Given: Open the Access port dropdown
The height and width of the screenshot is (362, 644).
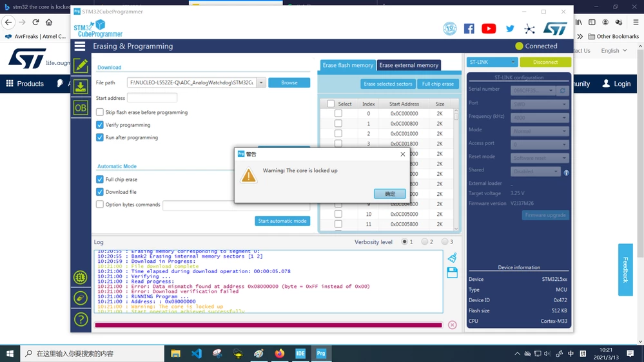Looking at the screenshot, I should (x=540, y=144).
